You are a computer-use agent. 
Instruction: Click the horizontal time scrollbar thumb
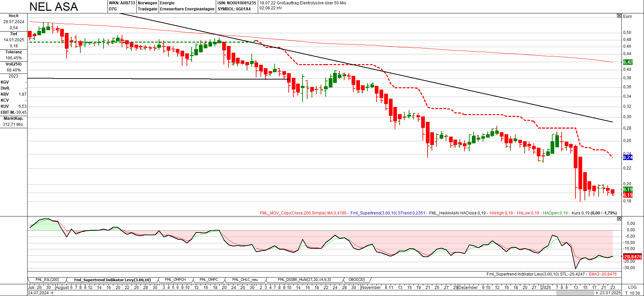[x=575, y=293]
